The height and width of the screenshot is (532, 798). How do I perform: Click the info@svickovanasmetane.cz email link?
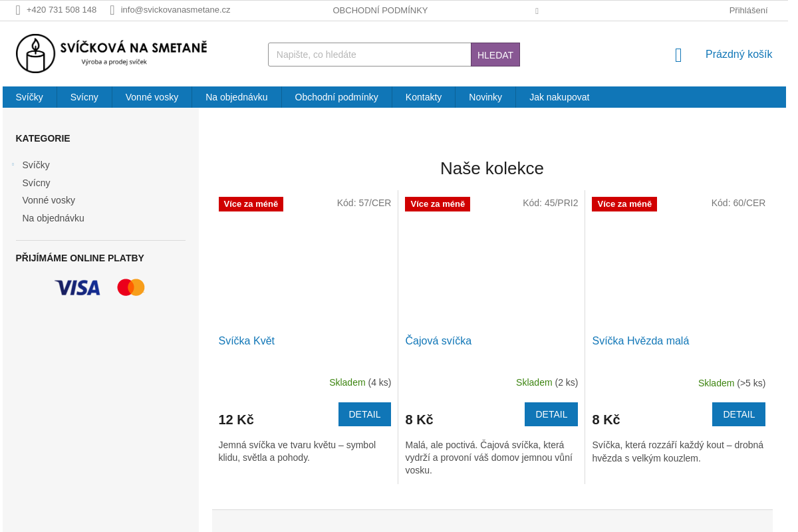click(176, 10)
